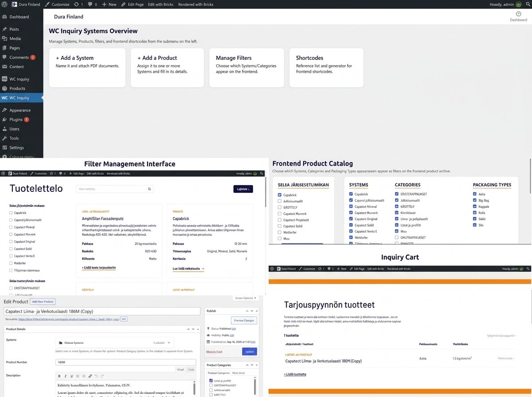Switch to the Code editor tab

click(191, 370)
